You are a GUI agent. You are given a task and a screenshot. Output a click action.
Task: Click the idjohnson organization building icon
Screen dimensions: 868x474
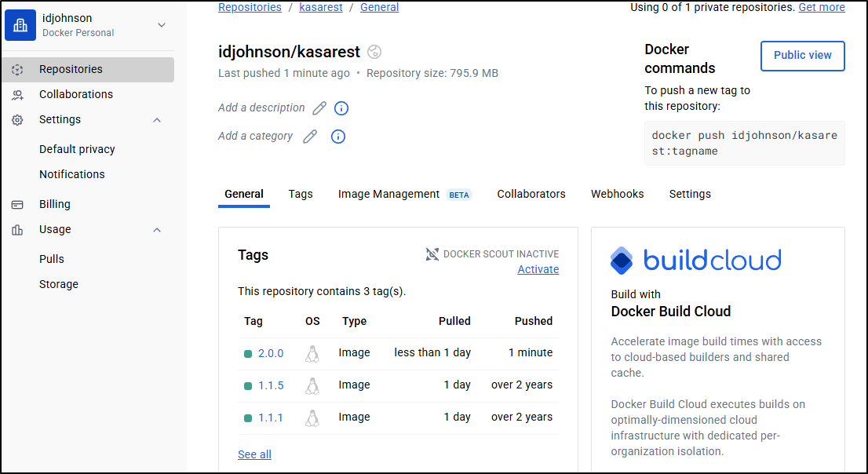[x=20, y=25]
